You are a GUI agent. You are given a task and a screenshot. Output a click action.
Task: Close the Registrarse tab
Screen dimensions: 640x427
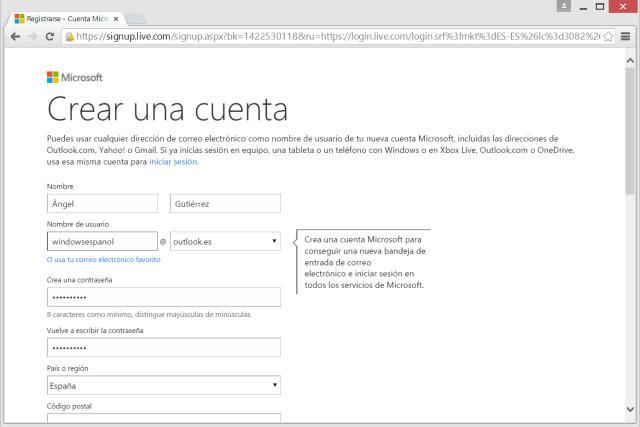116,19
